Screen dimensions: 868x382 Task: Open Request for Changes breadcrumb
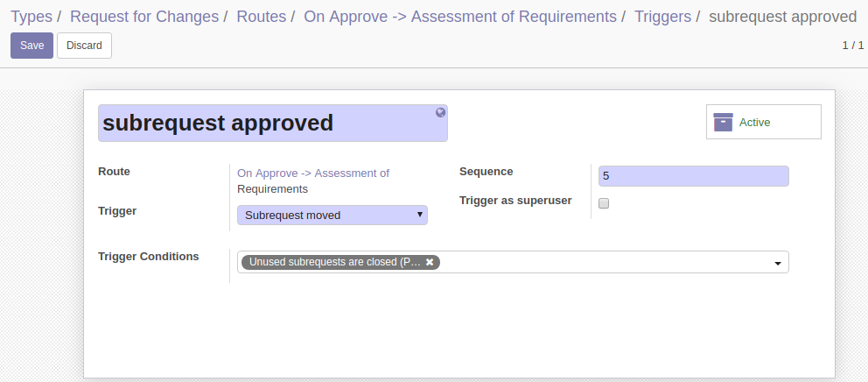[144, 17]
